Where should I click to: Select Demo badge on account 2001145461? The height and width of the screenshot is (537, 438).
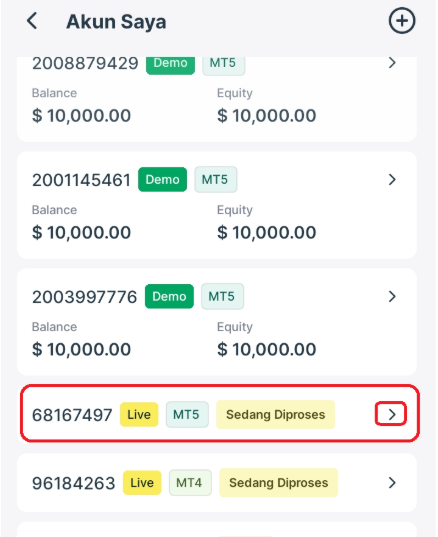pyautogui.click(x=162, y=179)
